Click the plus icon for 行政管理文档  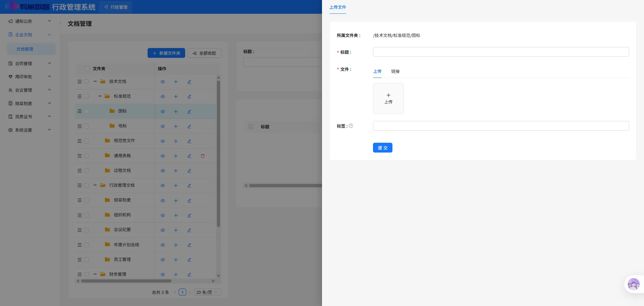(176, 185)
